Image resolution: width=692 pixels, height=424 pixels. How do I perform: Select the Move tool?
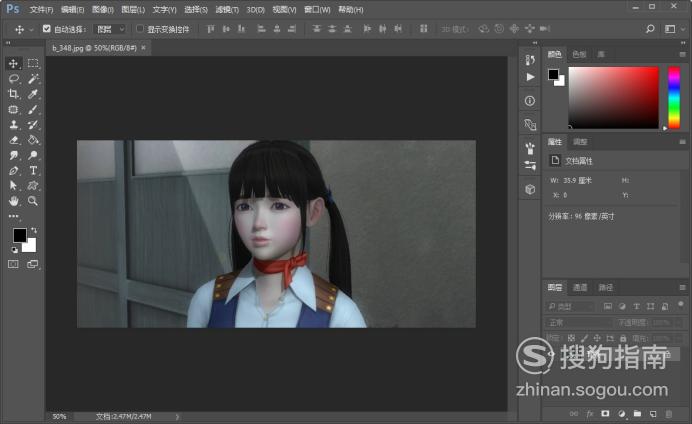pyautogui.click(x=13, y=64)
